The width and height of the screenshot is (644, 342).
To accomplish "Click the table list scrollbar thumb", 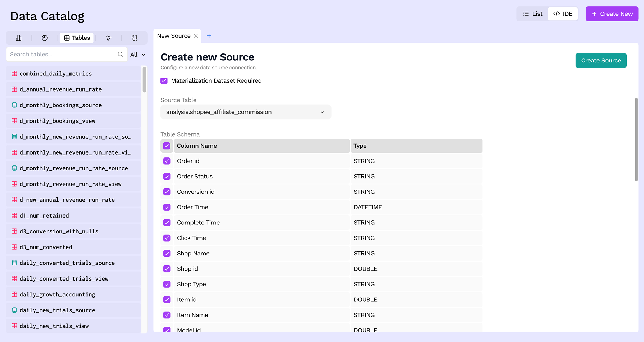I will coord(144,79).
